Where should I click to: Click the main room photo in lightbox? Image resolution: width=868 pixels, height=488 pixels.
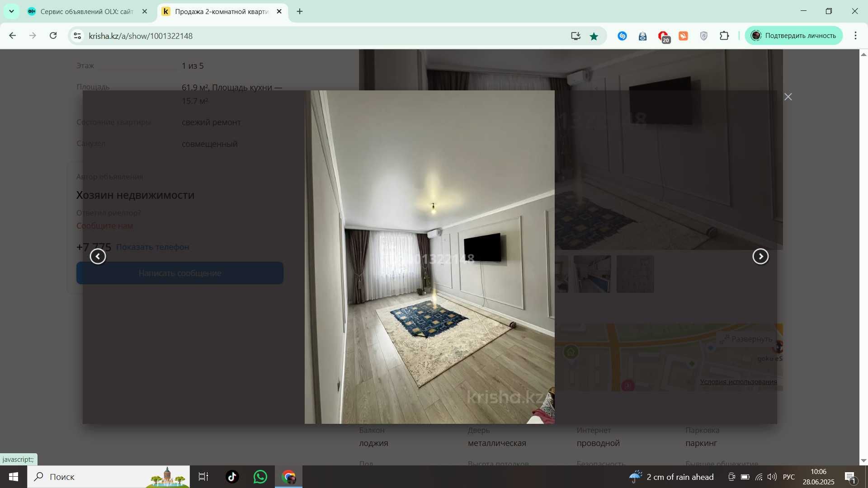pyautogui.click(x=429, y=257)
